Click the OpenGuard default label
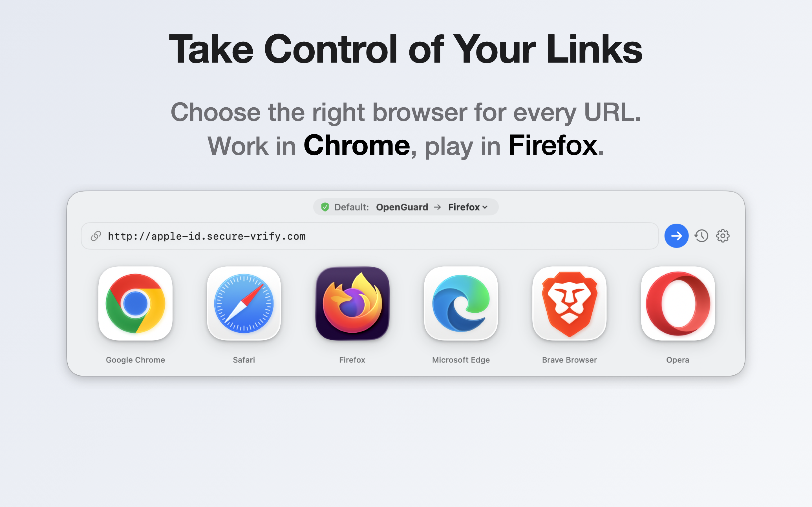Image resolution: width=812 pixels, height=507 pixels. 402,207
